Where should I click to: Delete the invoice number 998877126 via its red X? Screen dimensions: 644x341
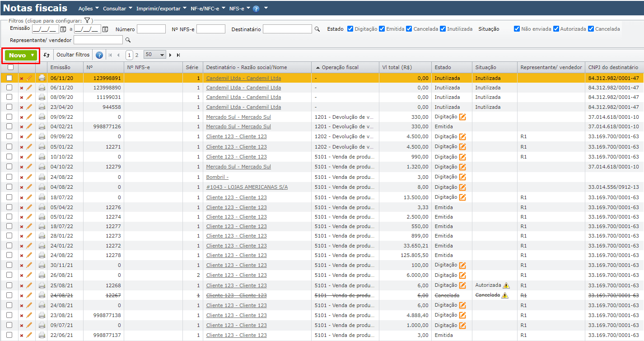(21, 127)
